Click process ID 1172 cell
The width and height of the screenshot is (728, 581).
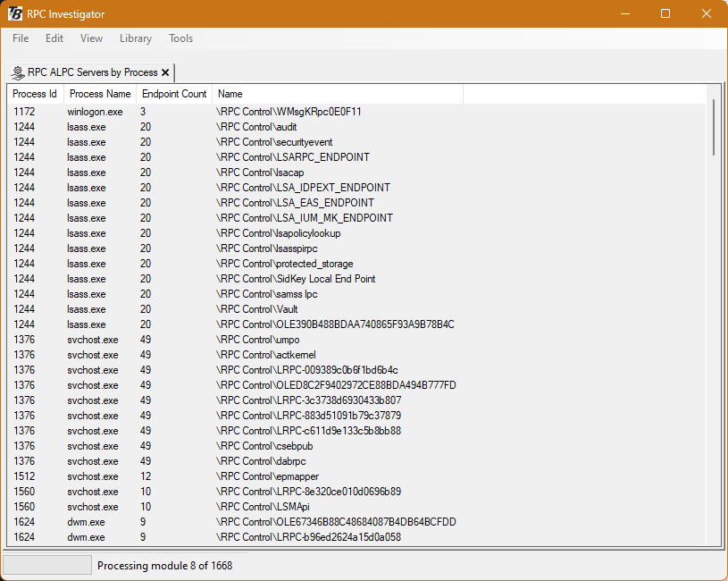[x=24, y=112]
